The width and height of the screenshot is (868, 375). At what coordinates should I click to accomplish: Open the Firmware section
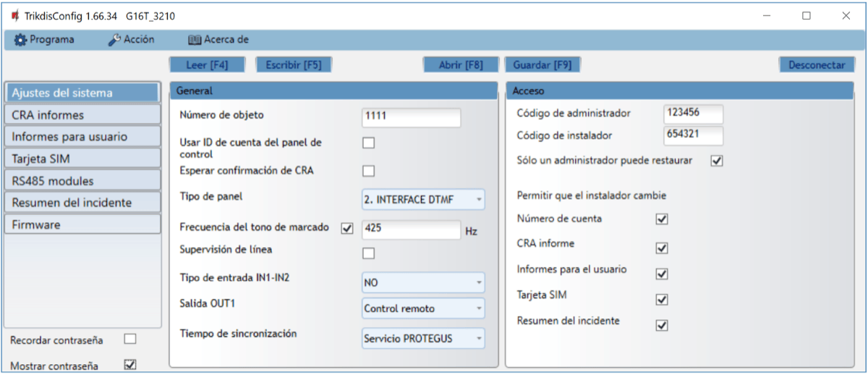click(x=82, y=224)
